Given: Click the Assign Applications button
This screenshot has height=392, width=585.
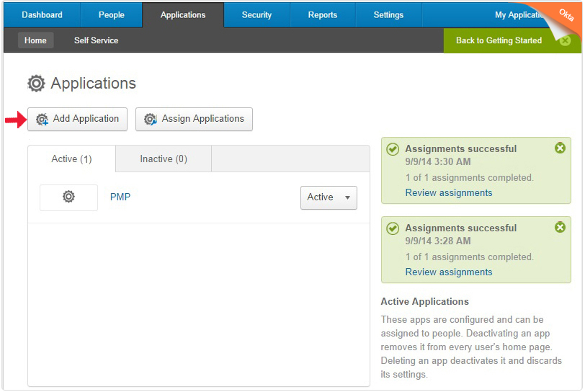Looking at the screenshot, I should (x=194, y=119).
